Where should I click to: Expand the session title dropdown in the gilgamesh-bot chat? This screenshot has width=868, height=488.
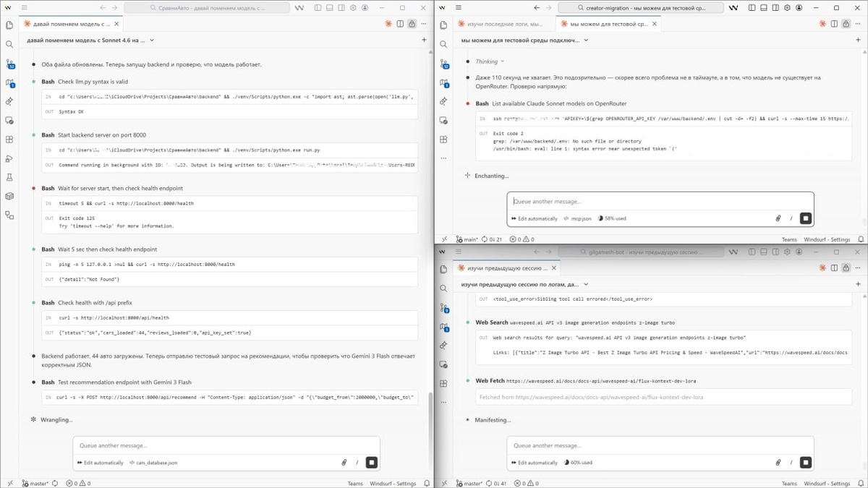[586, 285]
